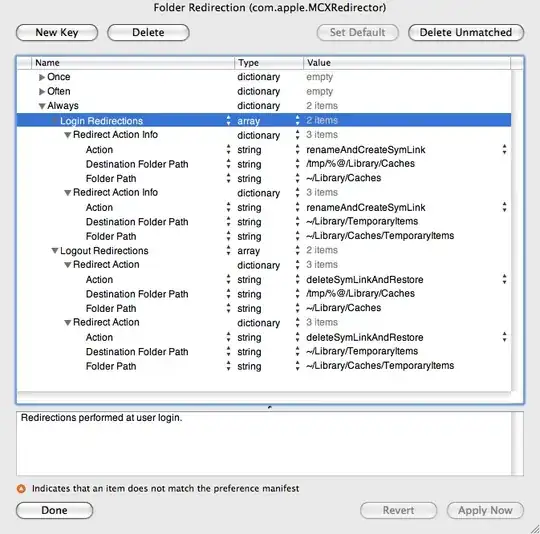Screen dimensions: 540x534
Task: Click 'dictionary' type in the Often row
Action: coord(258,92)
